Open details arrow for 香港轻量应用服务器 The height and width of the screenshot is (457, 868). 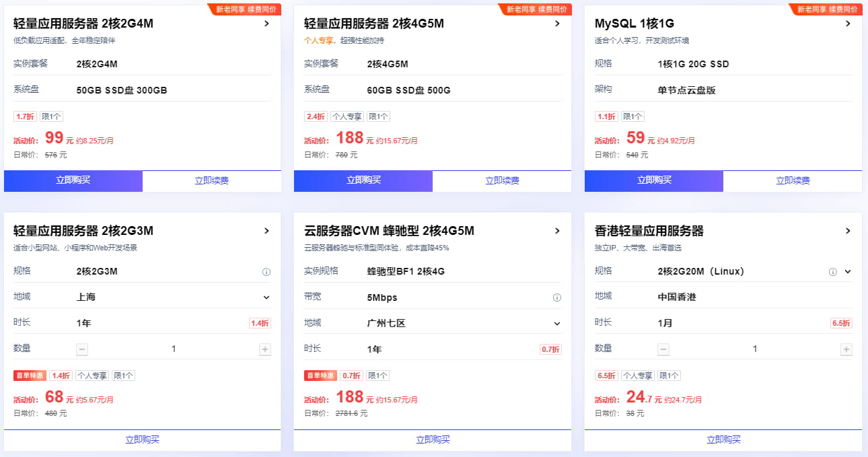click(x=848, y=231)
